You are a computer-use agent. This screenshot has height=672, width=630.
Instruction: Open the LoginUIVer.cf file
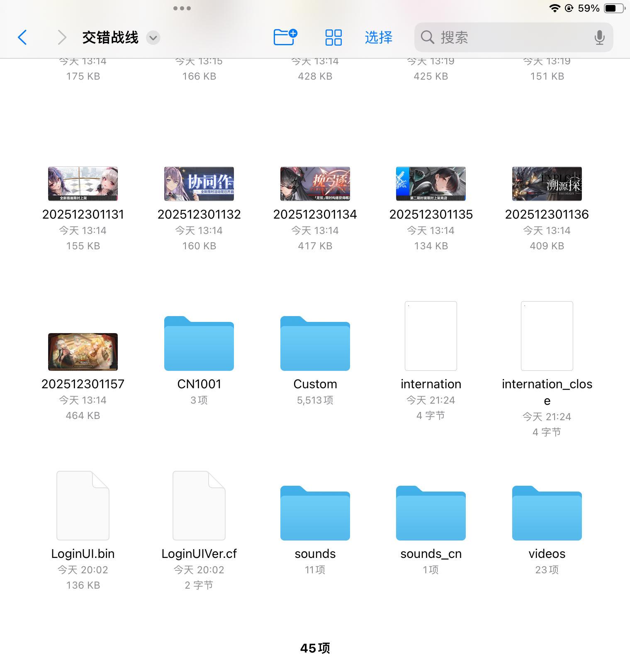(199, 506)
